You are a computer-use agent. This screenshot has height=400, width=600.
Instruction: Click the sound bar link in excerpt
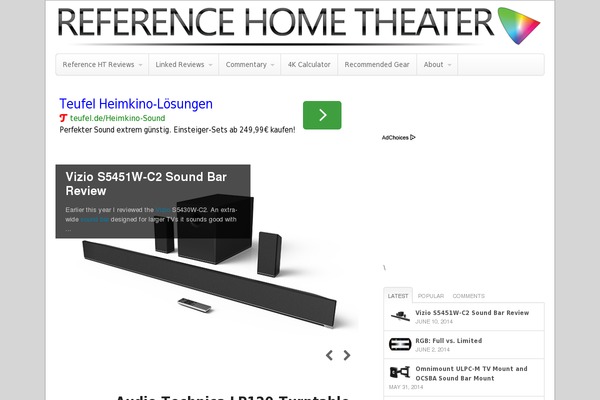click(95, 219)
